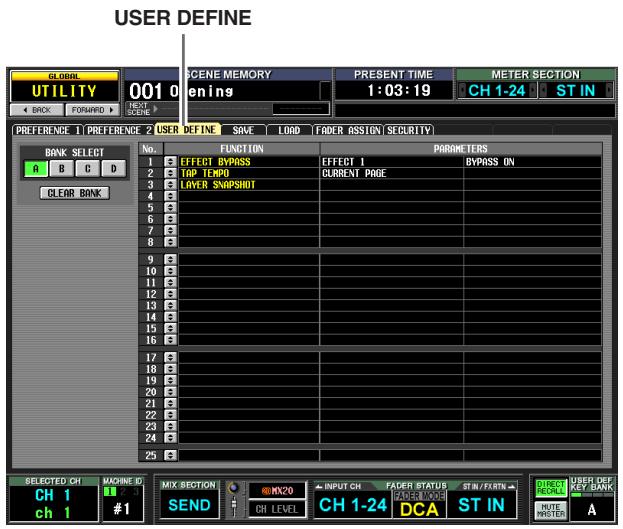623x529 pixels.
Task: Open function selector for row 22
Action: pos(170,415)
